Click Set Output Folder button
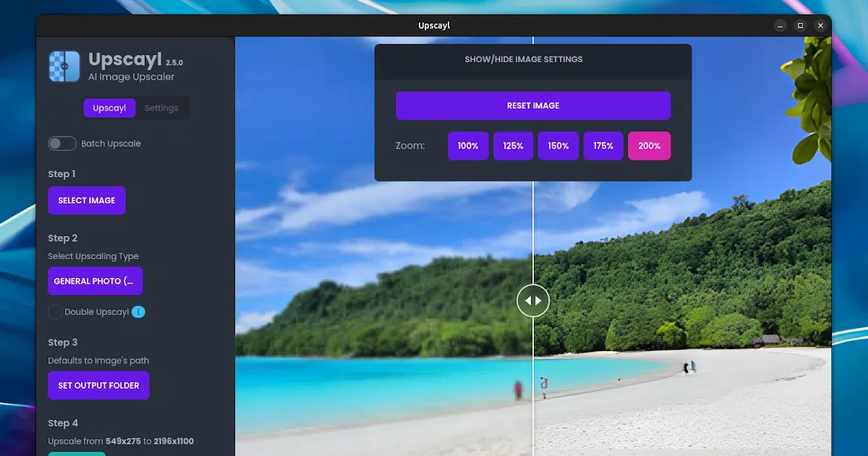 click(x=98, y=386)
